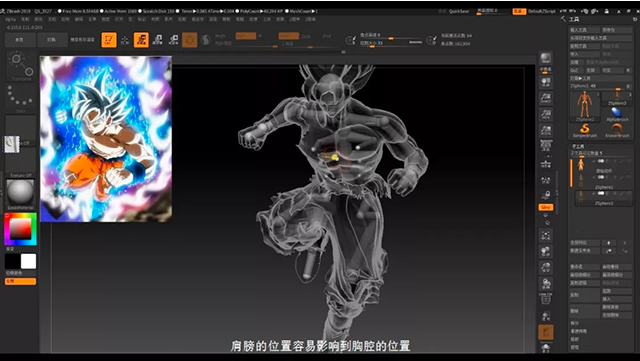Pick a color in the color picker square
Screen dimensions: 640x361
(20, 229)
